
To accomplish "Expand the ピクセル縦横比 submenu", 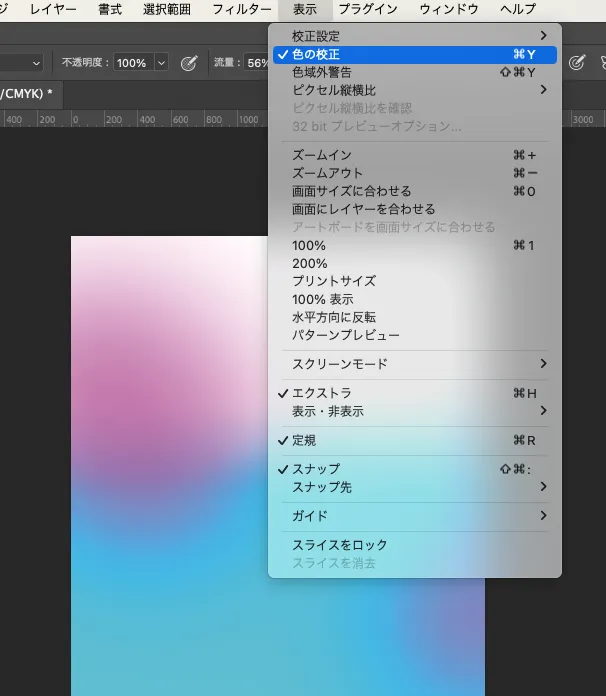I will click(415, 90).
